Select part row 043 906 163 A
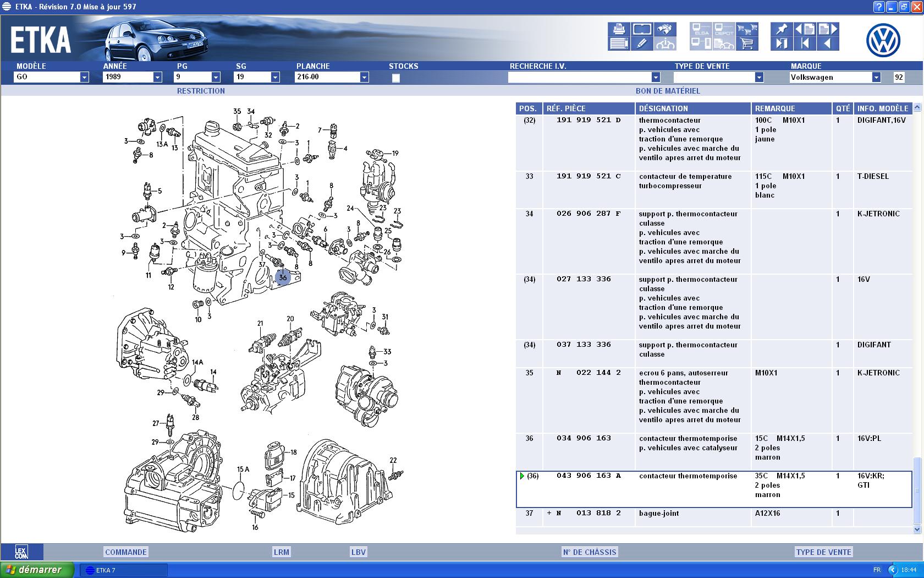Viewport: 924px width, 578px height. click(x=714, y=489)
